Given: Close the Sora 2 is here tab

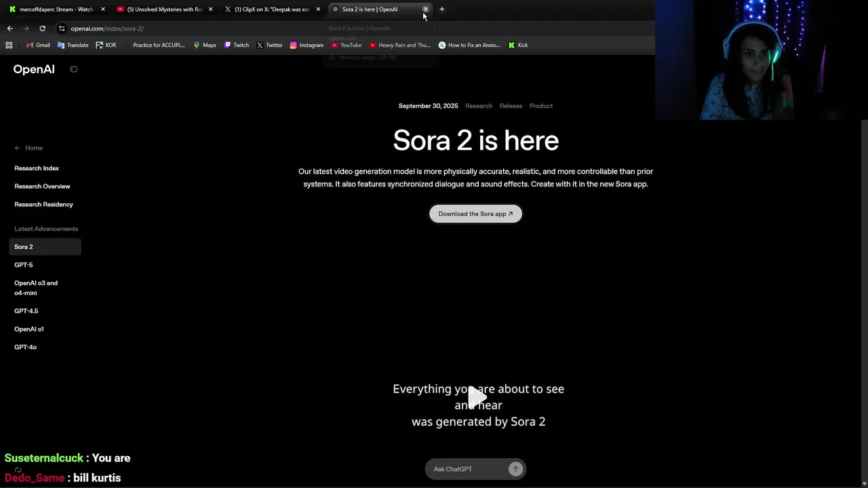Looking at the screenshot, I should [x=425, y=9].
